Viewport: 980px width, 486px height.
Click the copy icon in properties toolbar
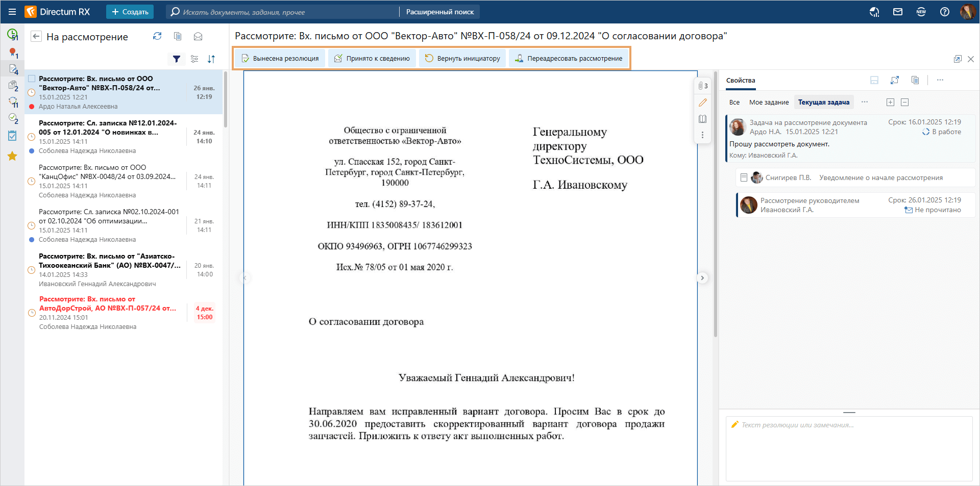(915, 80)
